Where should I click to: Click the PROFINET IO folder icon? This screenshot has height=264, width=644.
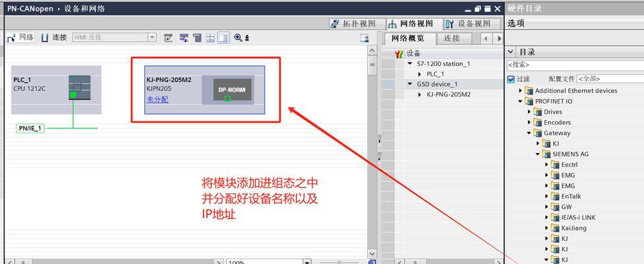(x=529, y=102)
